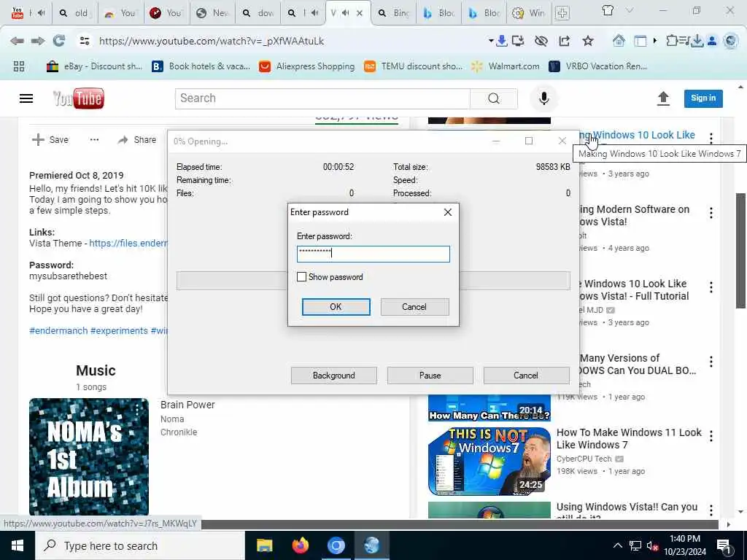Open the browser profile person icon
The image size is (747, 560).
(x=712, y=41)
